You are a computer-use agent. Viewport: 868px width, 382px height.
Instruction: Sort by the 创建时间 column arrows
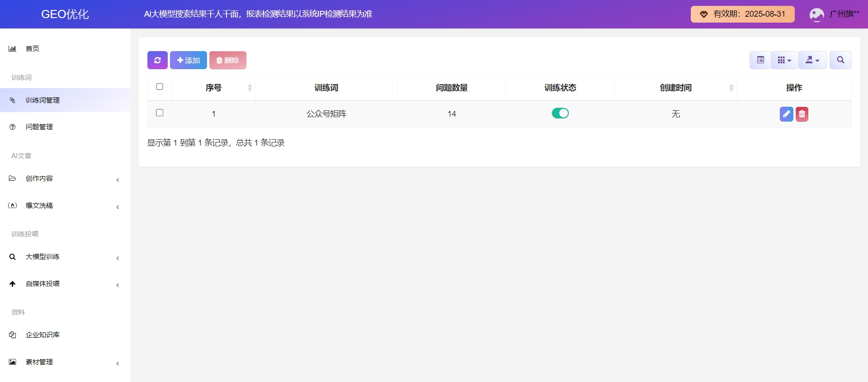731,88
